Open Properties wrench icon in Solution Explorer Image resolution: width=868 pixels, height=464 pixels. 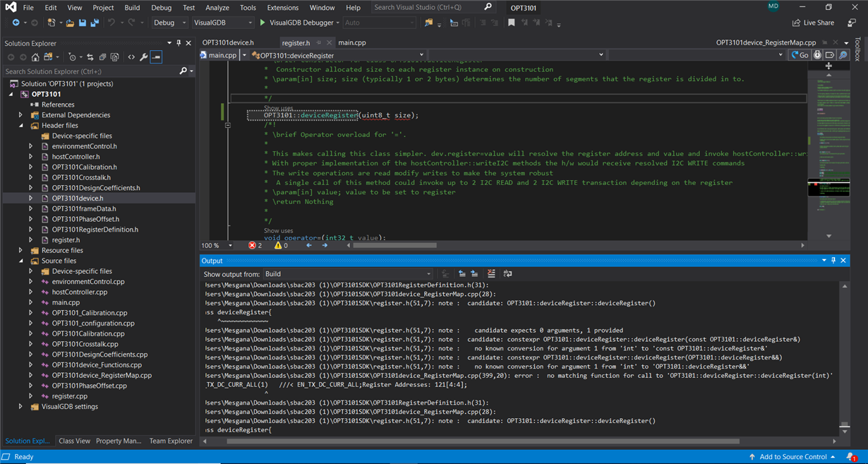pos(143,57)
